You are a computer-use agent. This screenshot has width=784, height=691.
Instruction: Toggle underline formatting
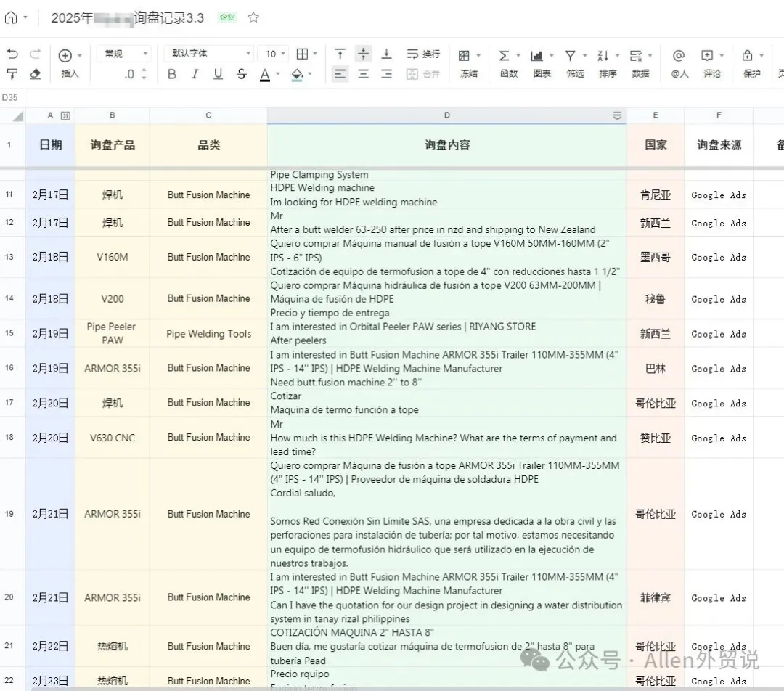tap(218, 75)
